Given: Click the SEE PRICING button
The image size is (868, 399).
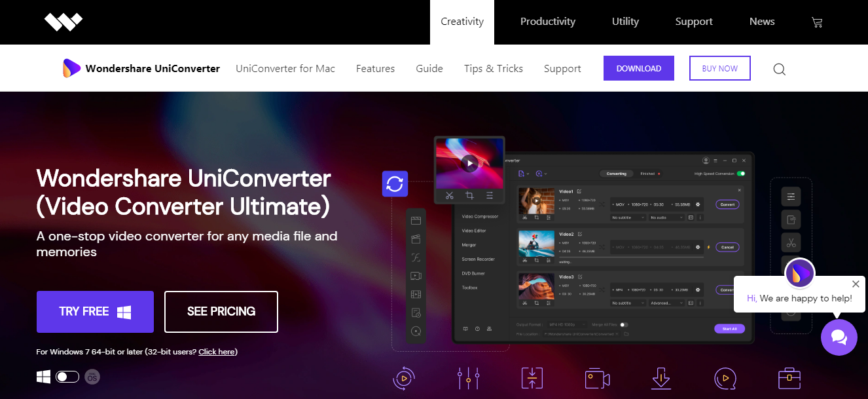Looking at the screenshot, I should pyautogui.click(x=221, y=312).
